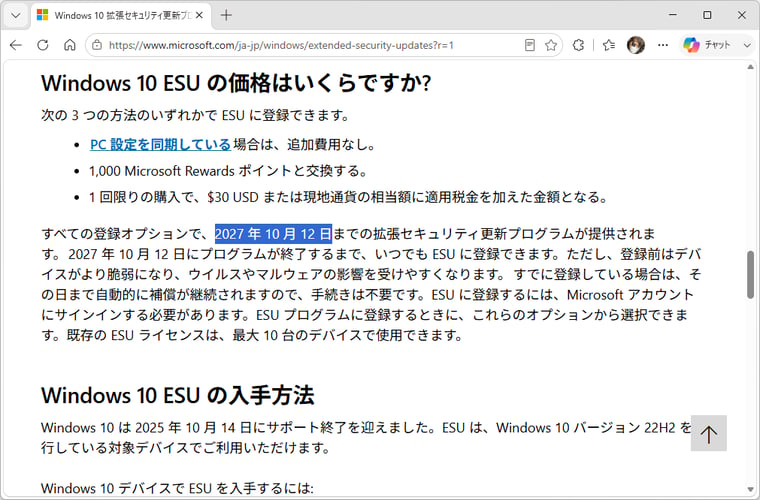
Task: Expand the チャット dropdown arrow
Action: (x=746, y=45)
